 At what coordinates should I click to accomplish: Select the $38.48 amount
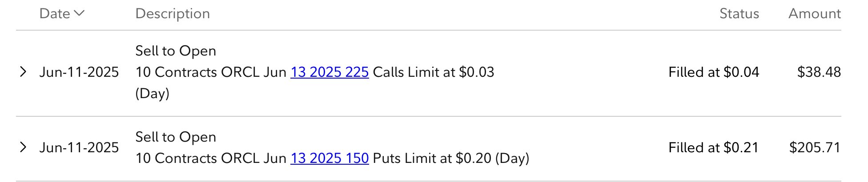tap(819, 72)
